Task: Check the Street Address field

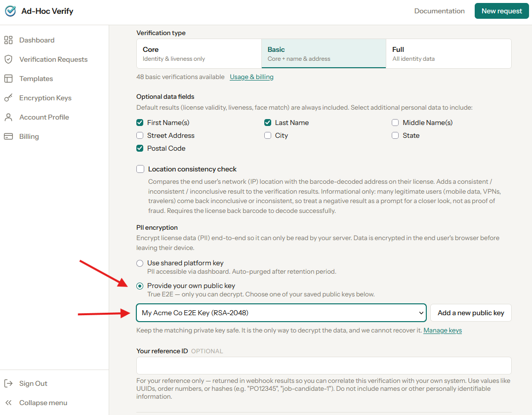Action: click(x=140, y=135)
